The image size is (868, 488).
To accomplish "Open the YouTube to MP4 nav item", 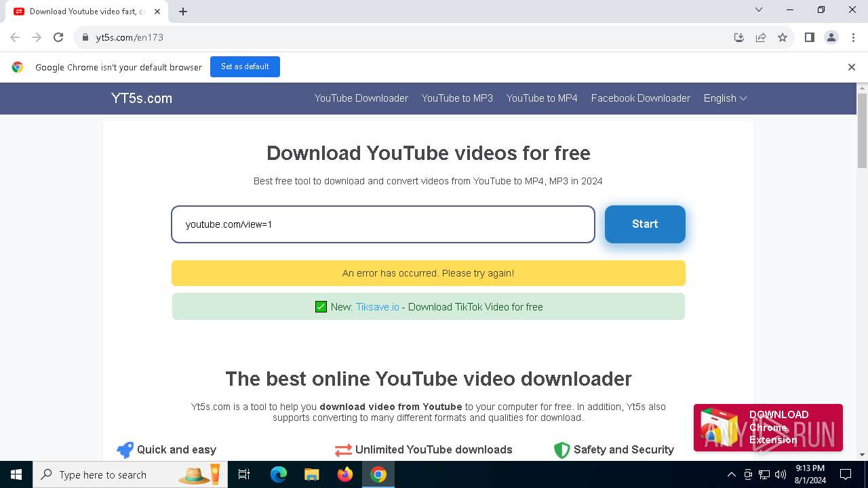I will click(x=542, y=98).
